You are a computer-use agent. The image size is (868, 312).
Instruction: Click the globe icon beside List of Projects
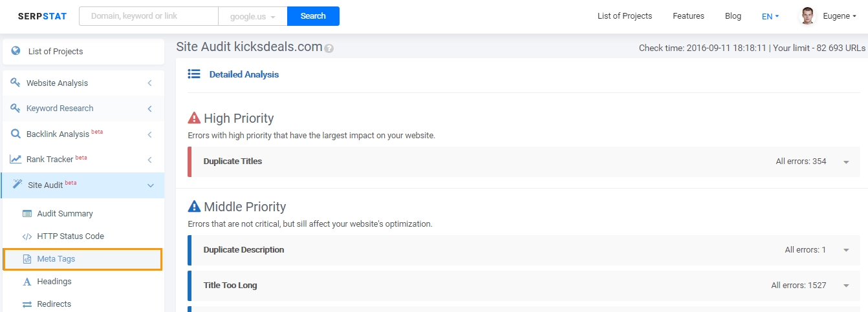(x=16, y=51)
